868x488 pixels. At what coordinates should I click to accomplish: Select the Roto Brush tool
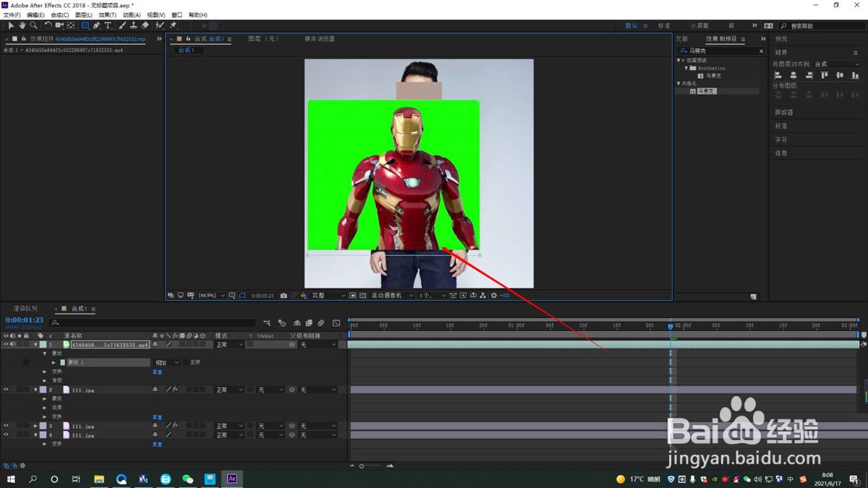coord(160,25)
